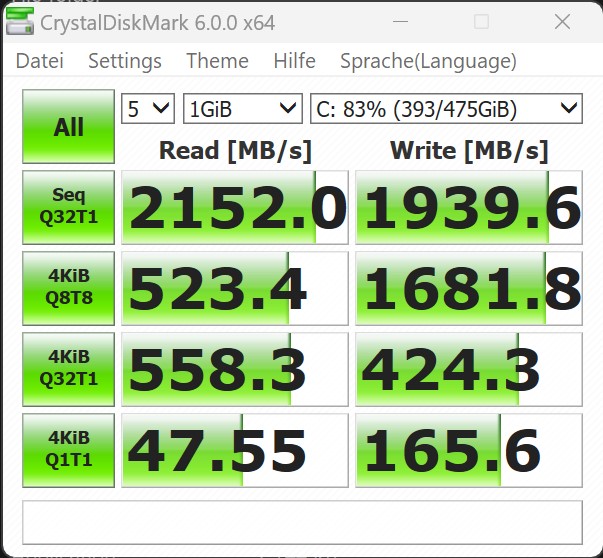Close the CrystalDiskMark window
The width and height of the screenshot is (603, 558).
562,22
